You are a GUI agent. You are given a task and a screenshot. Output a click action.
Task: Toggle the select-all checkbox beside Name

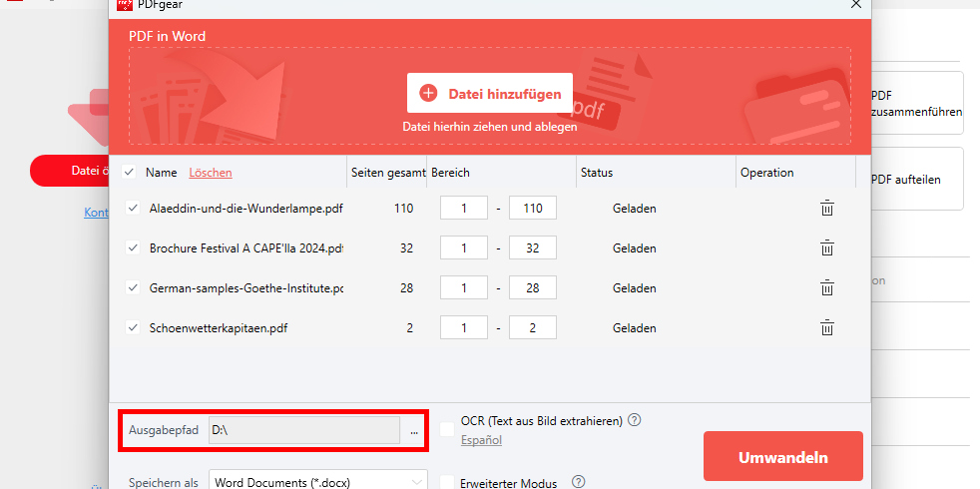(x=130, y=173)
